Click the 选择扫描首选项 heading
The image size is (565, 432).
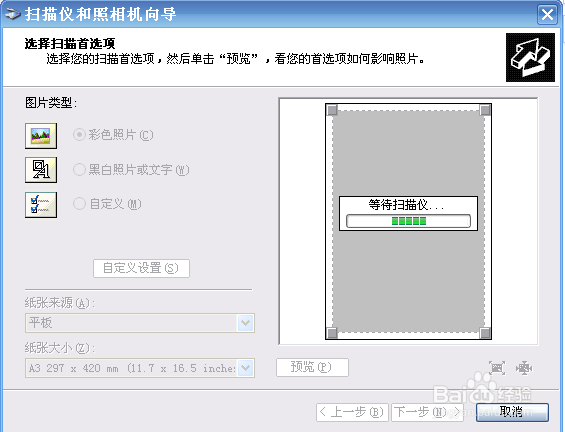(x=70, y=44)
